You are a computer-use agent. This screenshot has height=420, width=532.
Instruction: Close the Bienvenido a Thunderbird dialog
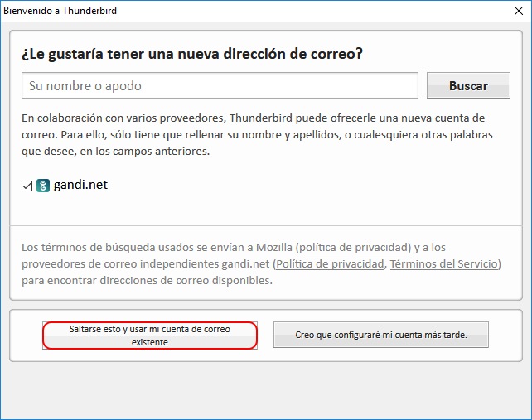519,11
